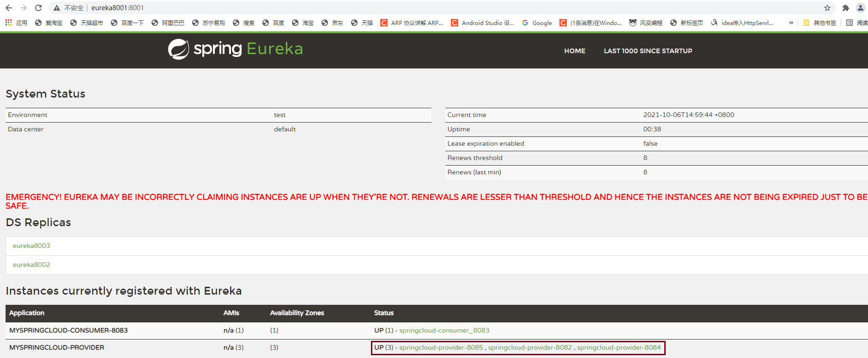Open LAST 1000 SINCE STARTUP page
868x358 pixels.
(x=648, y=51)
